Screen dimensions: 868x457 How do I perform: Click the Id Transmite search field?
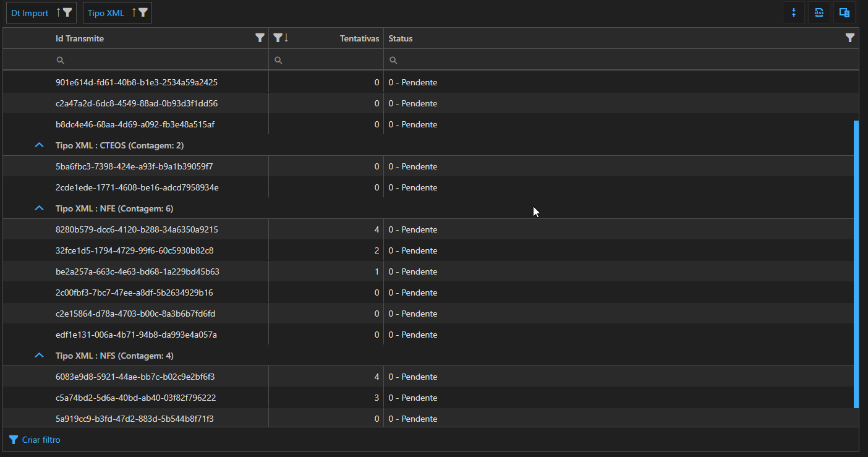[162, 60]
